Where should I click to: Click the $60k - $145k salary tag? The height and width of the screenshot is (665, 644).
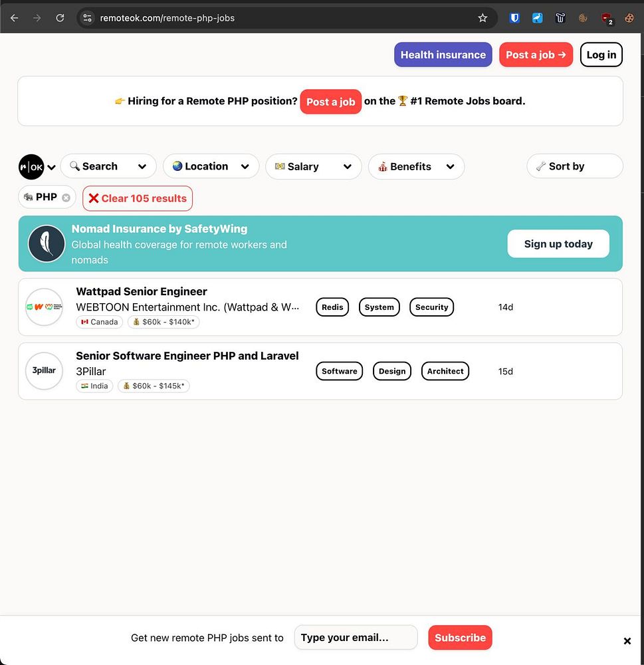(154, 386)
